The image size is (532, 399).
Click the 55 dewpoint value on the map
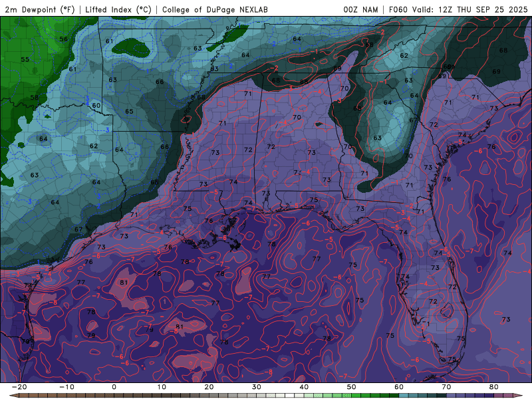pyautogui.click(x=25, y=59)
